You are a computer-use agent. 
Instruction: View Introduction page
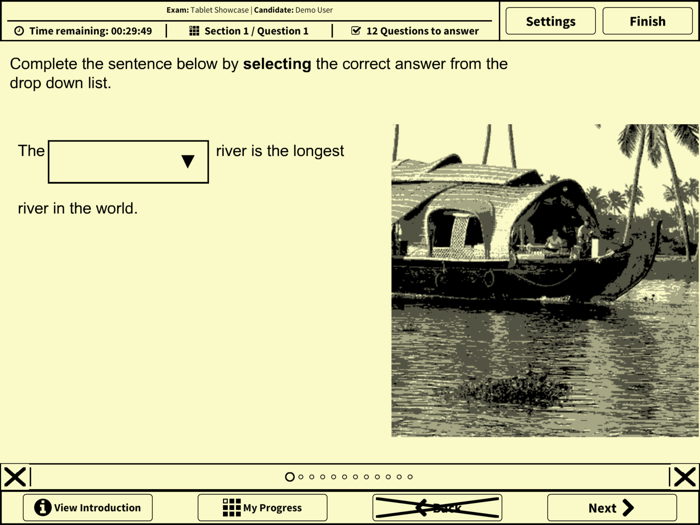click(88, 508)
